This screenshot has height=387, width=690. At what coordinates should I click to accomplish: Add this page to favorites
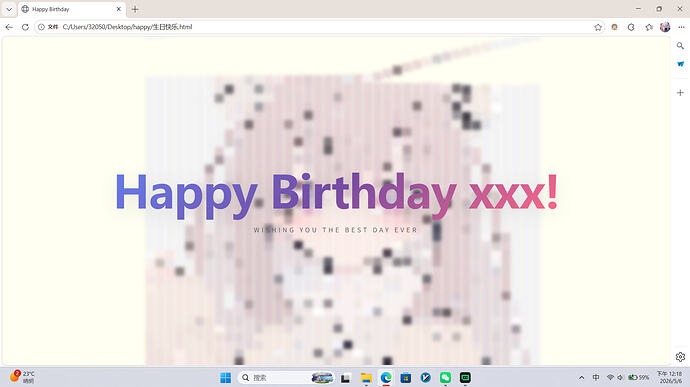click(x=598, y=27)
